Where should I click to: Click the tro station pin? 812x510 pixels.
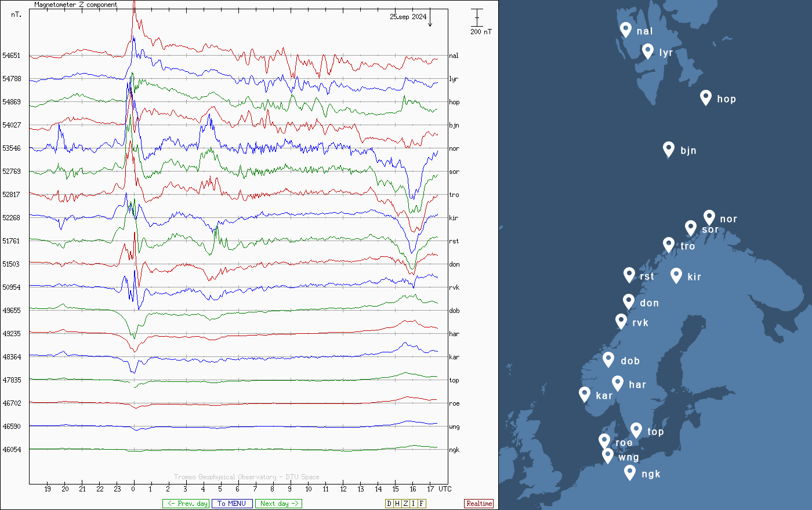coord(669,244)
